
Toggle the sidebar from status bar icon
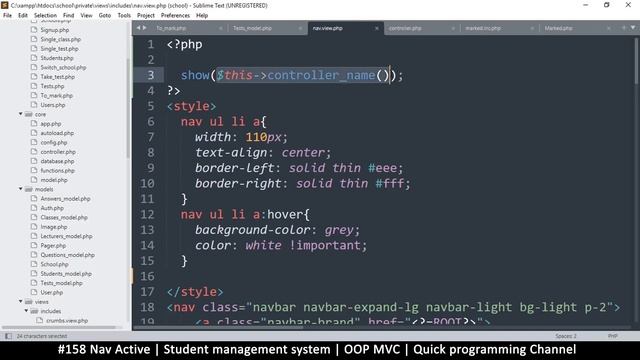click(x=8, y=336)
